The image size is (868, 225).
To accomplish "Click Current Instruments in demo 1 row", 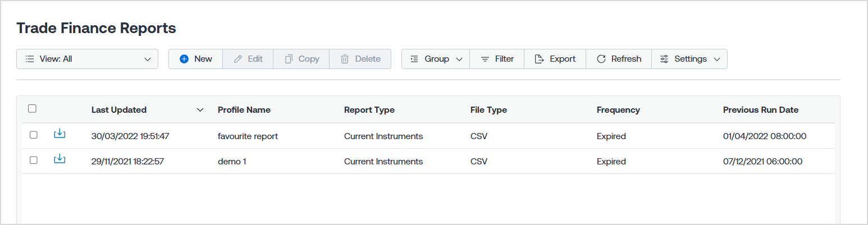I will tap(383, 162).
